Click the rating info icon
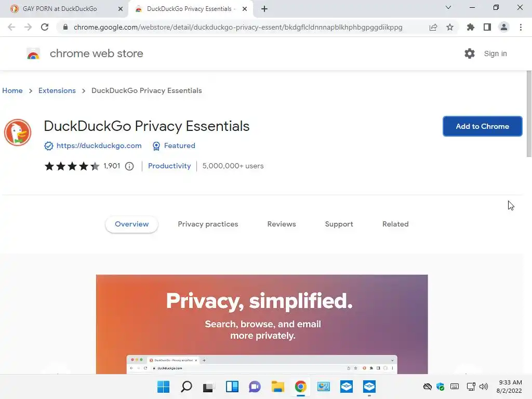 click(129, 166)
